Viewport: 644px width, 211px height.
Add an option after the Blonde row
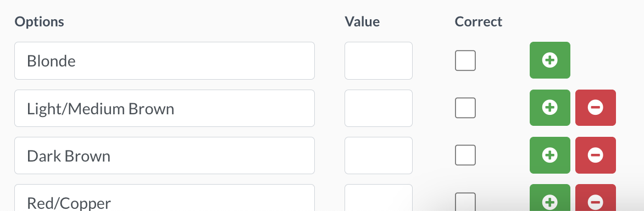(x=549, y=60)
